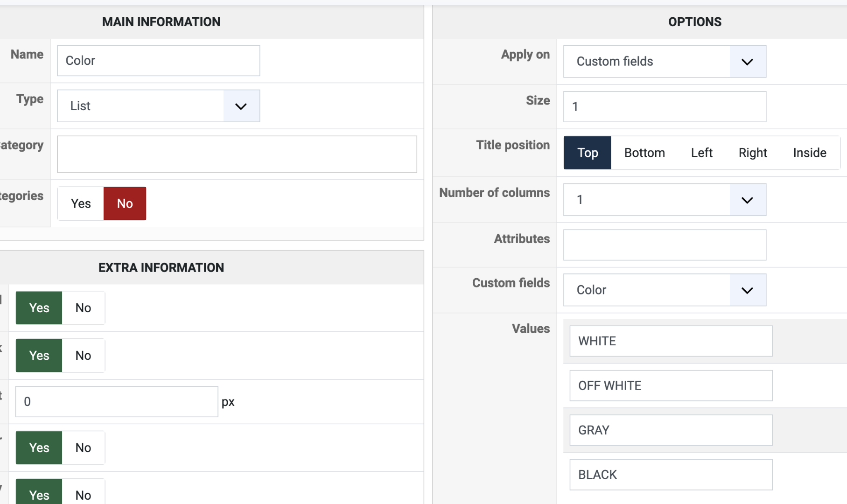Viewport: 847px width, 504px height.
Task: Click the Name field containing Color
Action: [x=158, y=61]
